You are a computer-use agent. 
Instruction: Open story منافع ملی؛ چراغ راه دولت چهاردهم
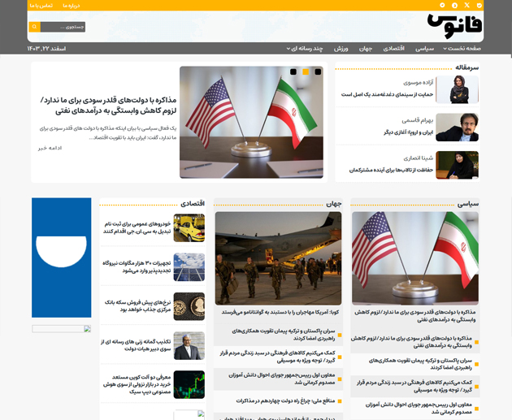pos(285,401)
